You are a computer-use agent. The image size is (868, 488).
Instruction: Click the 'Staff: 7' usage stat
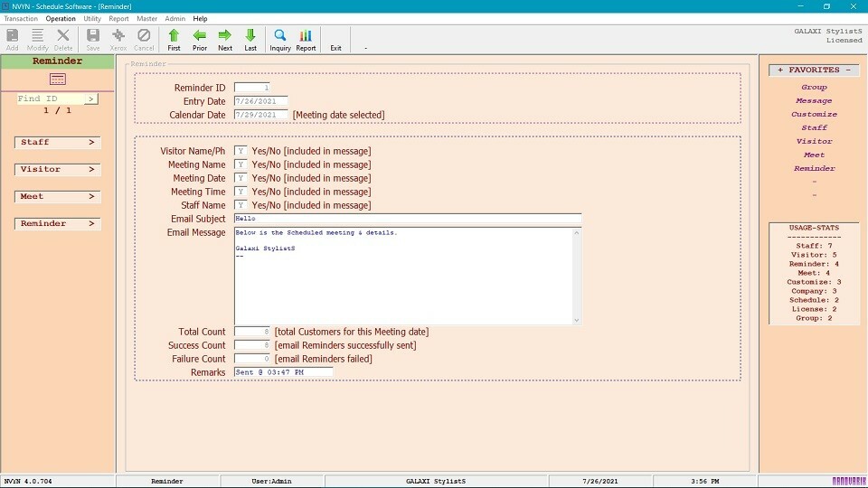814,246
